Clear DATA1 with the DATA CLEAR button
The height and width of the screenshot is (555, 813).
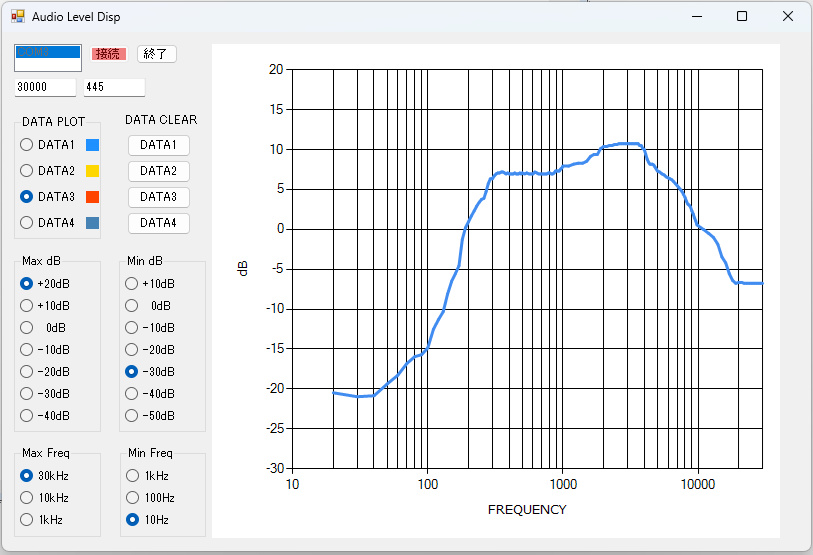(x=158, y=145)
